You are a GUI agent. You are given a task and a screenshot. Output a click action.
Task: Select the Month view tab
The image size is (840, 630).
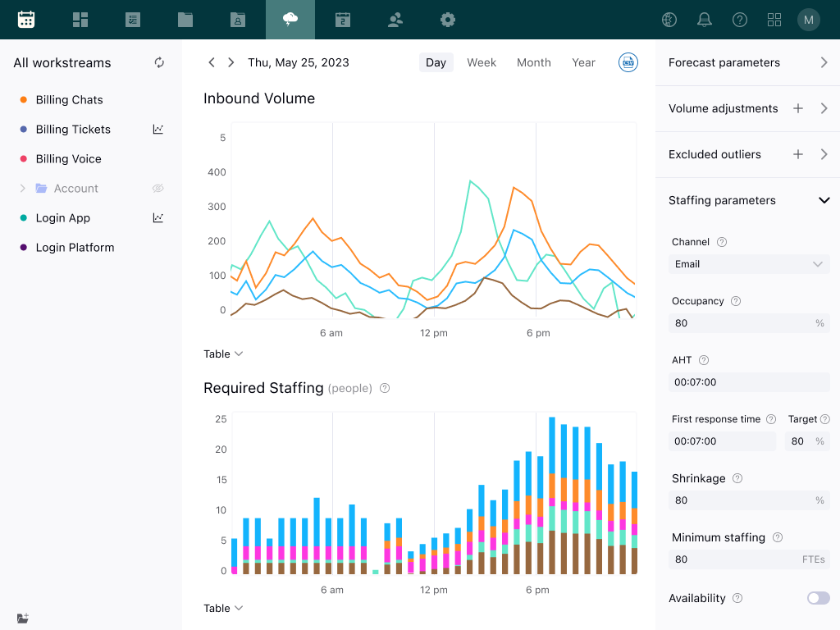[533, 62]
